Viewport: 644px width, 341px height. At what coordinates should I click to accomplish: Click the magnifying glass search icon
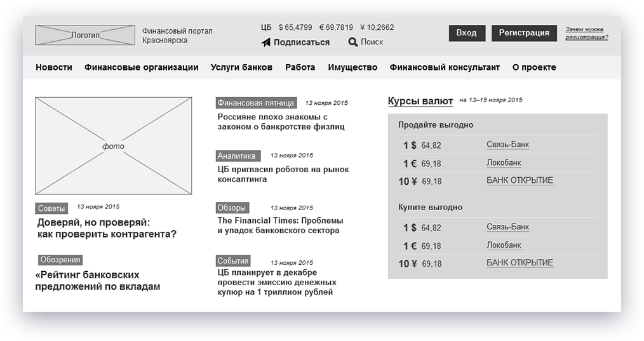coord(353,42)
